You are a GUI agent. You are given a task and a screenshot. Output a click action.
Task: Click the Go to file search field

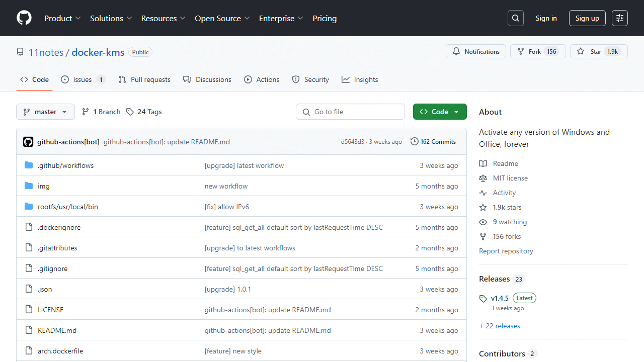pyautogui.click(x=350, y=112)
